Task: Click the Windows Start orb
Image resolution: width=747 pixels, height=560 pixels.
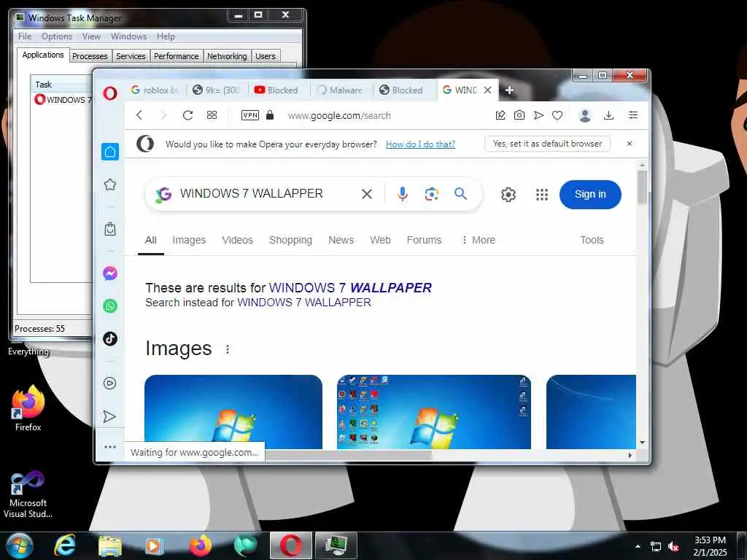Action: tap(20, 545)
